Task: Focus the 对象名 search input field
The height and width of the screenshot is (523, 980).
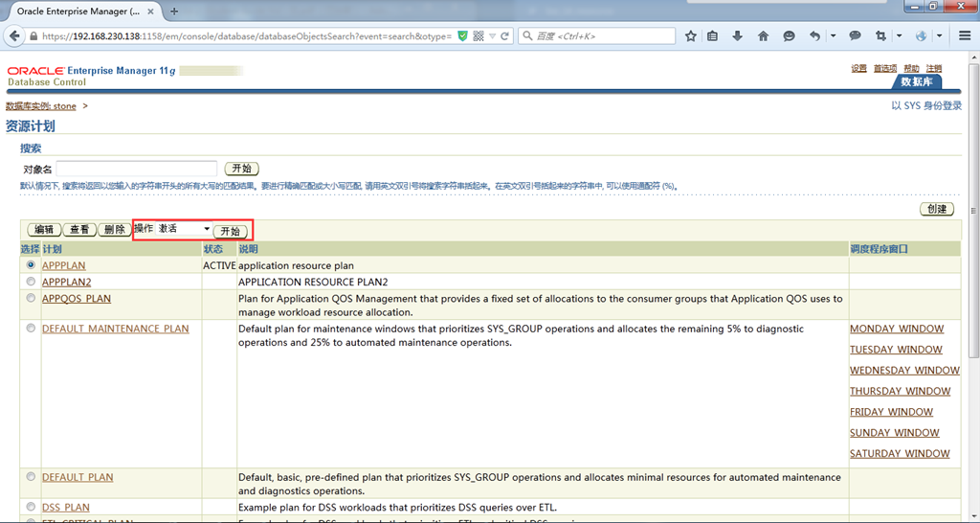Action: click(x=136, y=169)
